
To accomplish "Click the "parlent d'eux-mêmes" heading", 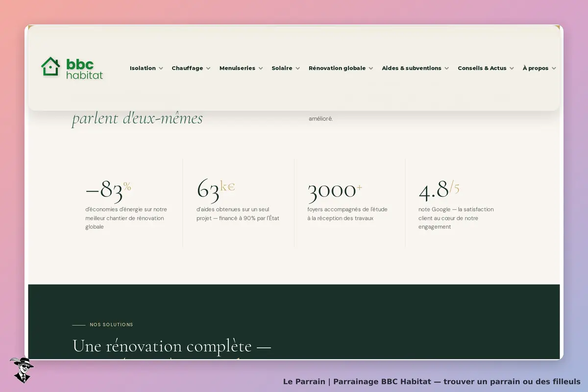I will [x=137, y=119].
